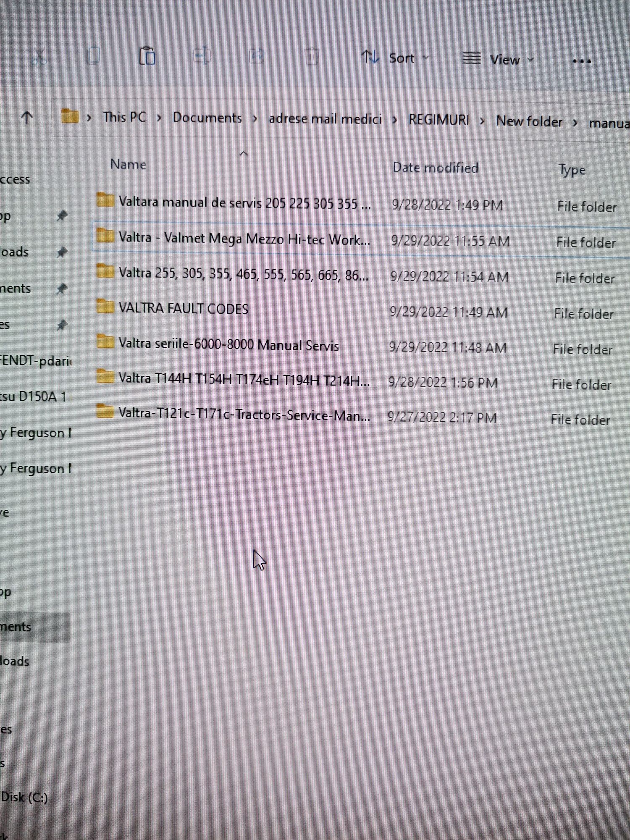The width and height of the screenshot is (630, 840).
Task: Click the Paste clipboard icon
Action: [x=147, y=56]
